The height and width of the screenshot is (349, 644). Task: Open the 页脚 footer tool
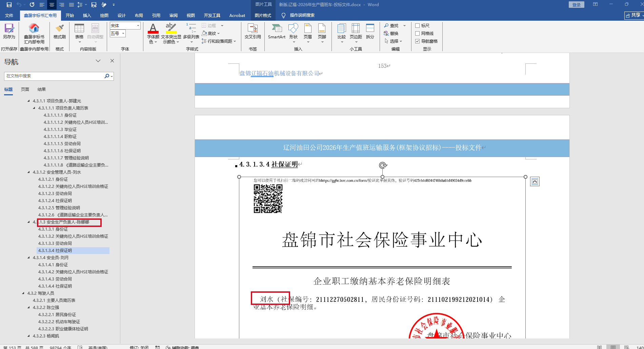coord(322,33)
